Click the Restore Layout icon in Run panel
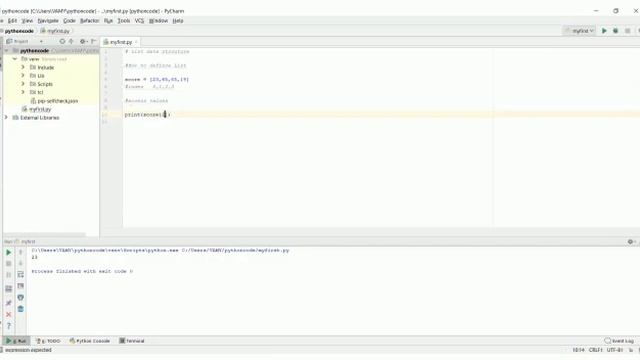640x360 pixels. tap(9, 289)
